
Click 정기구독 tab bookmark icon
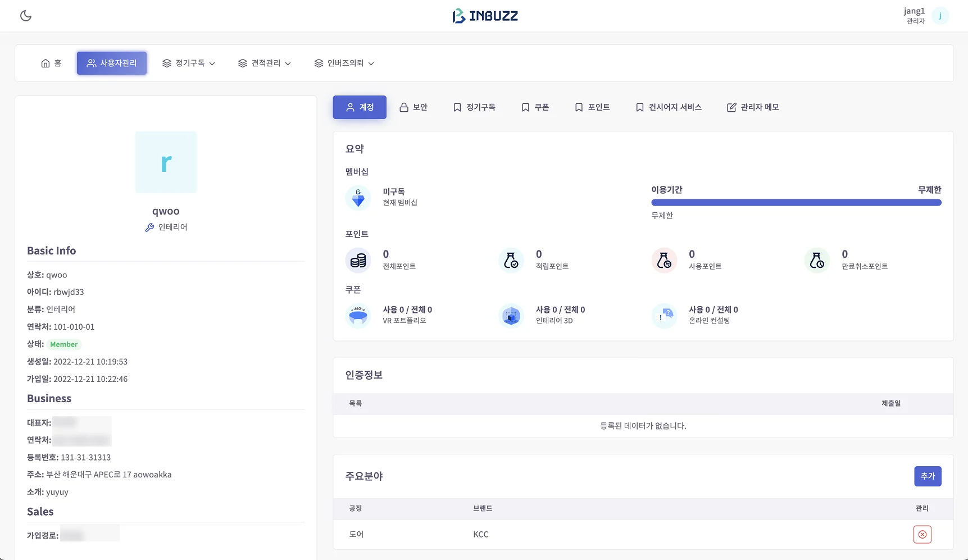457,107
